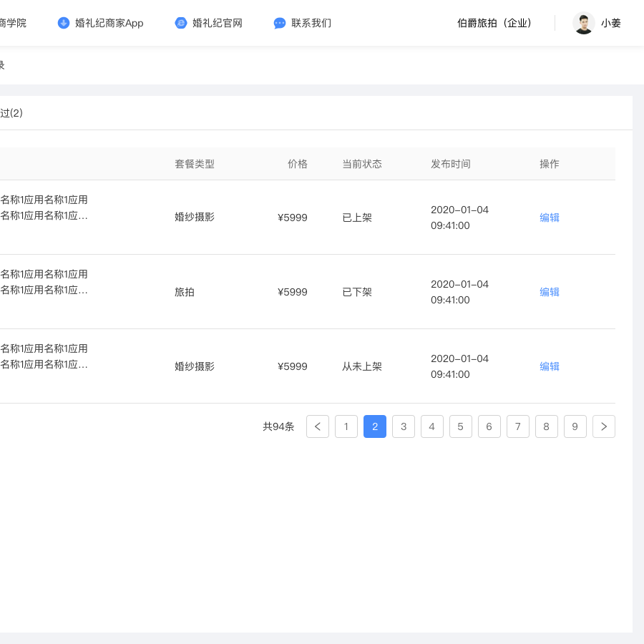
Task: Open 婚礼纪官网 menu item
Action: click(218, 23)
